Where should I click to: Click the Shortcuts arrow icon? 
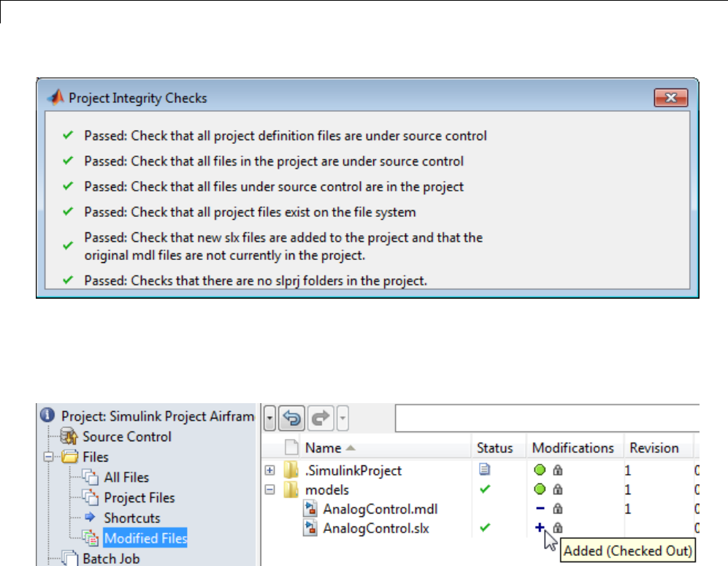90,517
